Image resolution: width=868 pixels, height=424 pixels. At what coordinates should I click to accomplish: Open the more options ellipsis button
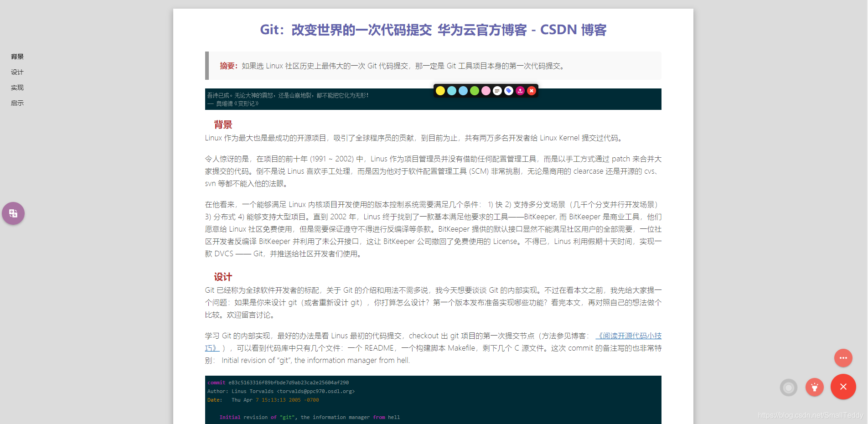(x=843, y=358)
